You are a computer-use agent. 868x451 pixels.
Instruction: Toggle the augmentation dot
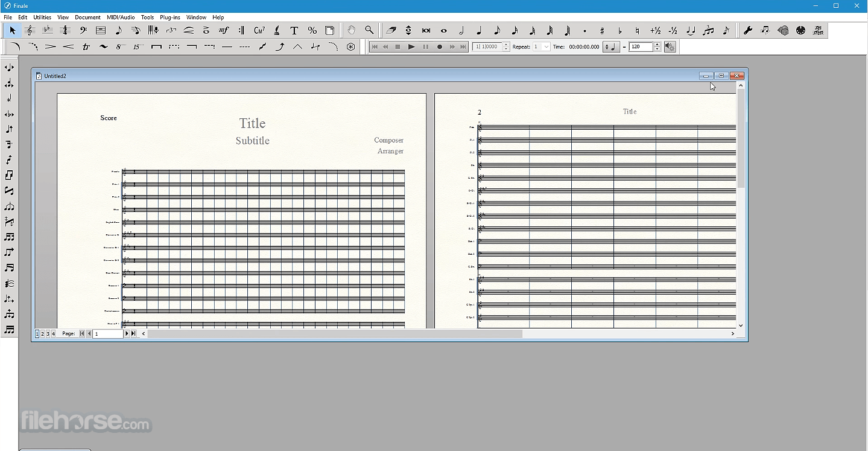584,30
